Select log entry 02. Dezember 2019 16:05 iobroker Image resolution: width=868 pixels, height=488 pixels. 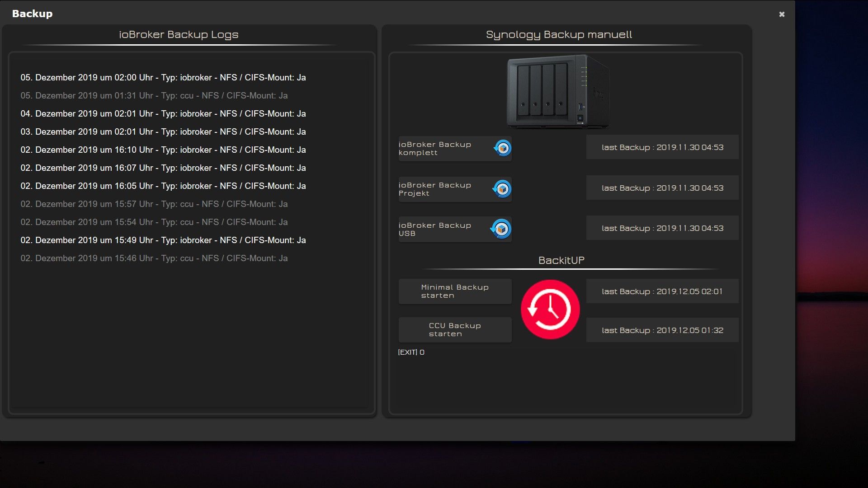click(163, 186)
